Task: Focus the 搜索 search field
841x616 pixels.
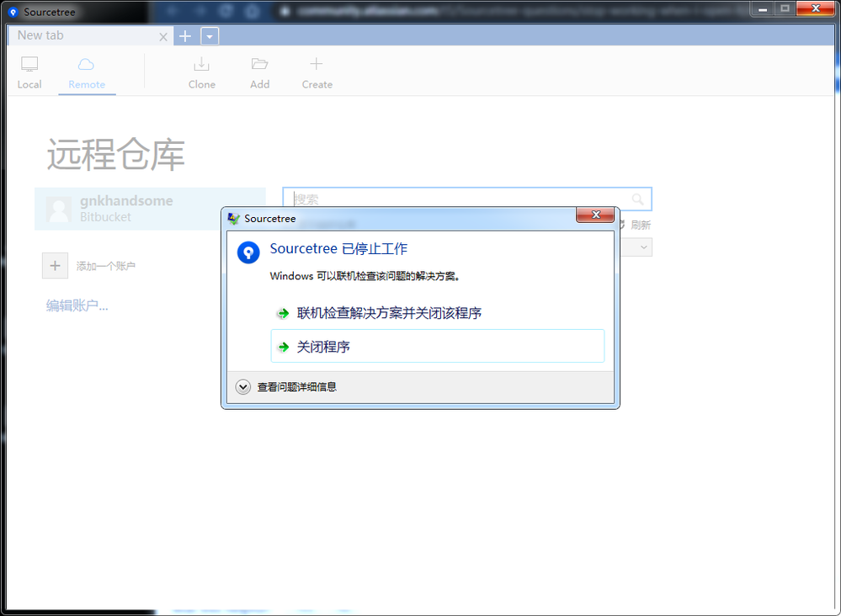Action: pos(466,199)
